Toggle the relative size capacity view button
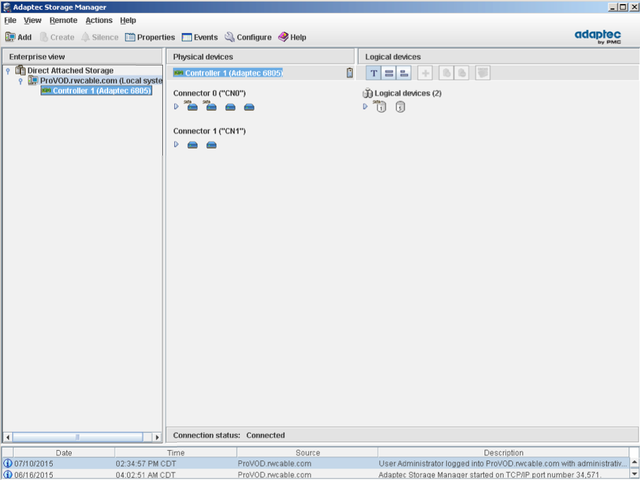640x480 pixels. [x=404, y=73]
